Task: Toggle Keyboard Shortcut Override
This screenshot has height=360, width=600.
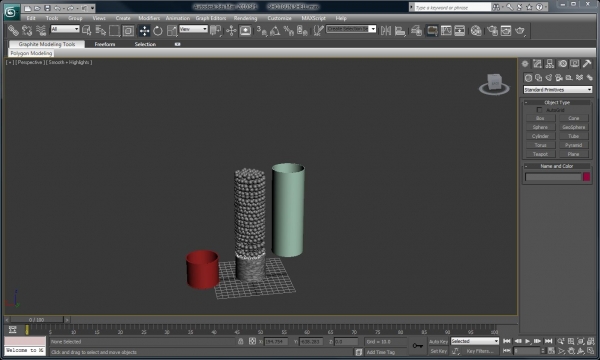Action: (x=245, y=31)
